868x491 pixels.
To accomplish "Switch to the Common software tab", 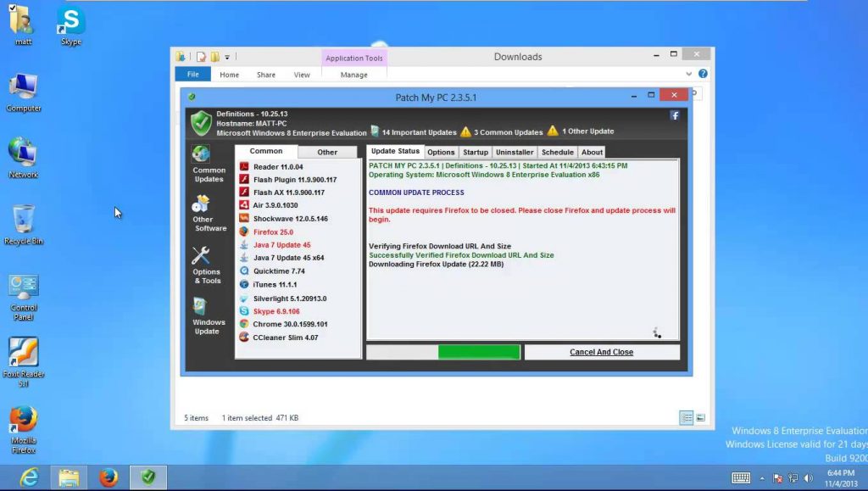I will 265,151.
